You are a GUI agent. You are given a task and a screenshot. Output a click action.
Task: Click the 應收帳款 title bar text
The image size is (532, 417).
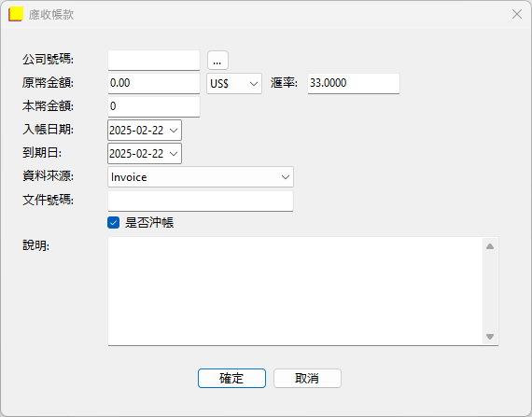[51, 15]
